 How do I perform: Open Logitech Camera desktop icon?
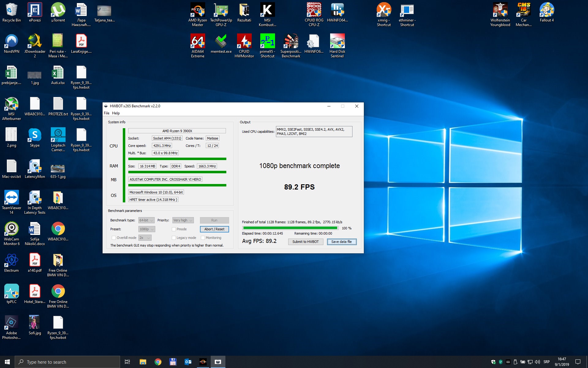click(58, 140)
